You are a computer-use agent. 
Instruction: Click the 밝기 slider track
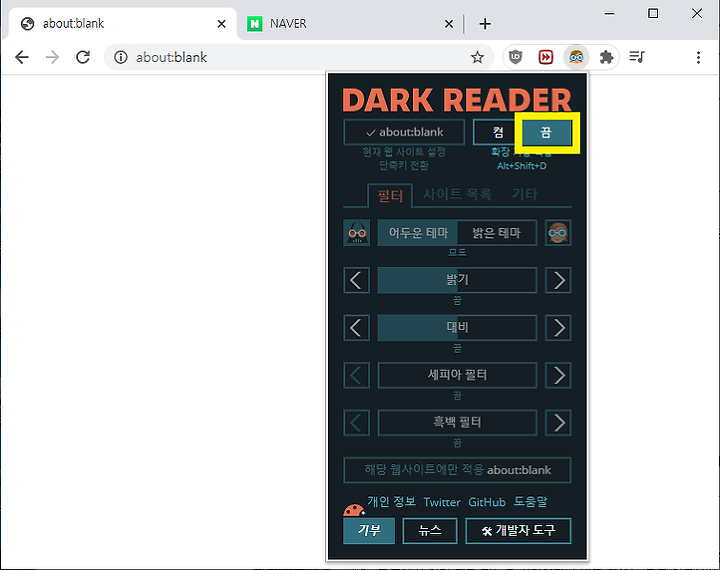(457, 280)
